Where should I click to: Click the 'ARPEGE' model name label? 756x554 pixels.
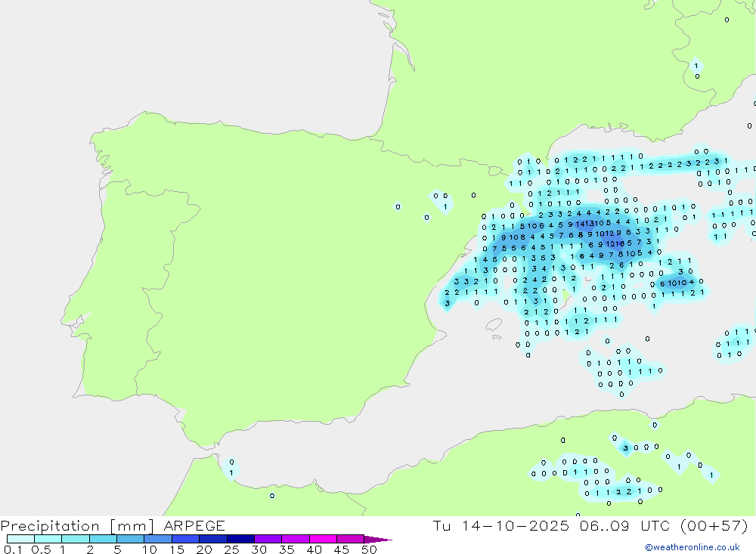coord(194,526)
